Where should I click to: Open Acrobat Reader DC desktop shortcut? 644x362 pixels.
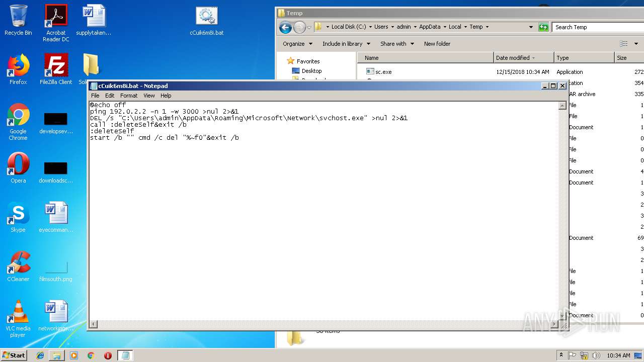click(56, 23)
